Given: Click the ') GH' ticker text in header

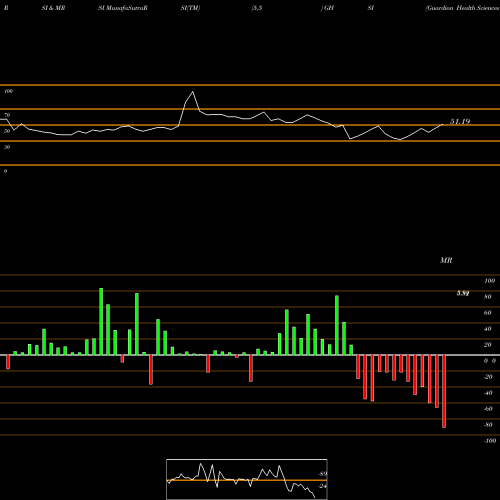Looking at the screenshot, I should click(327, 8).
